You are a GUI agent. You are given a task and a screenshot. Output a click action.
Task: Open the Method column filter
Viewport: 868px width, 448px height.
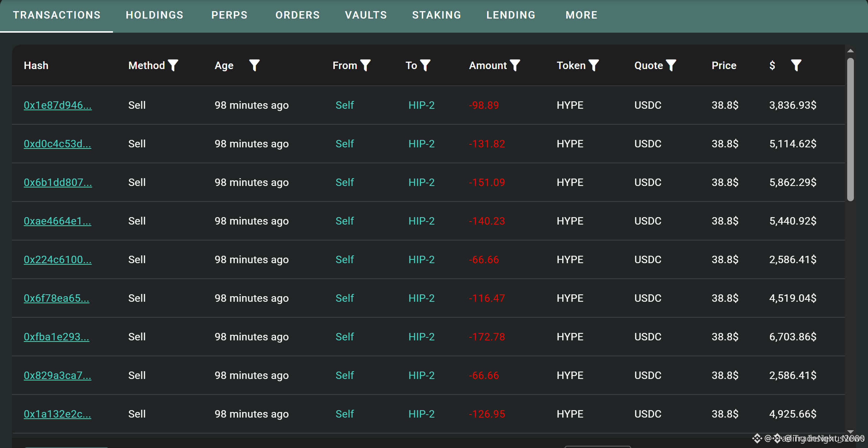click(173, 65)
